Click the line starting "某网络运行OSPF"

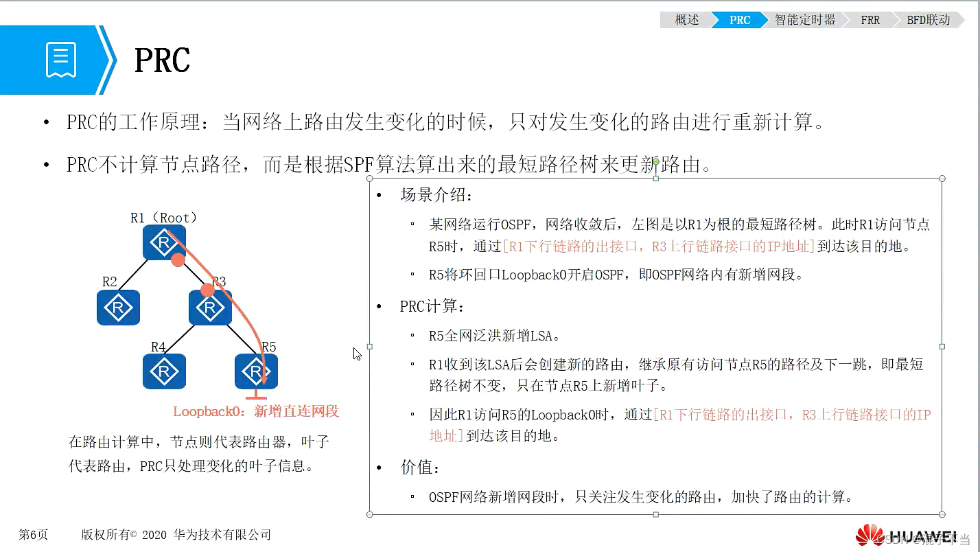pos(679,235)
